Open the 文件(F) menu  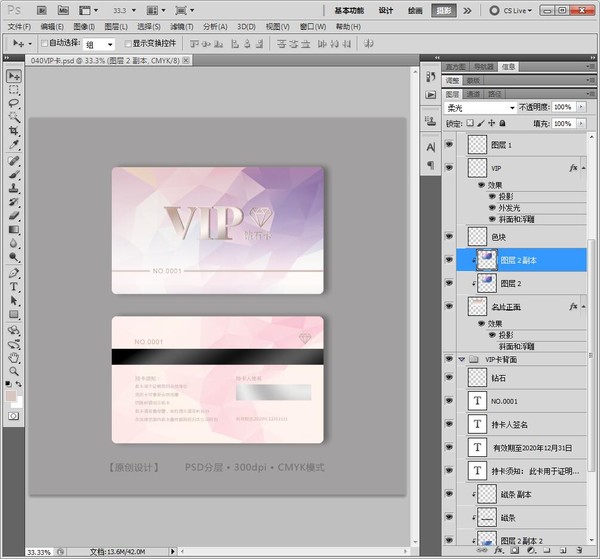(19, 27)
